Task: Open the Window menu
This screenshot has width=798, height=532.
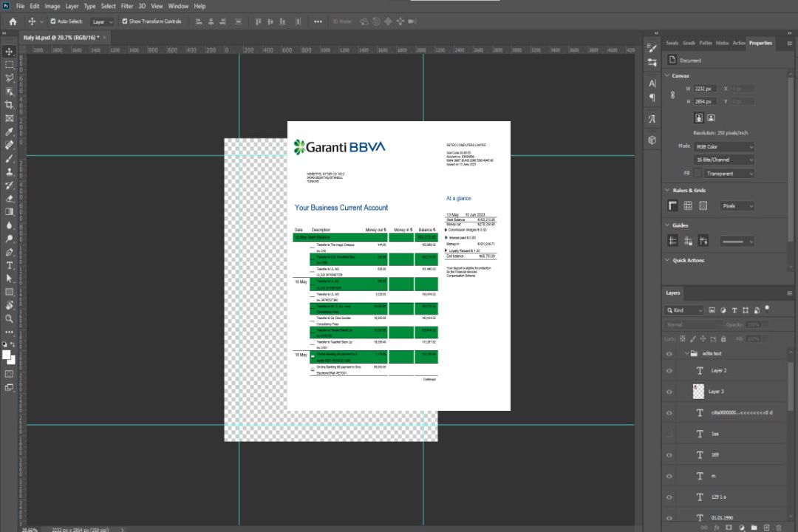Action: pyautogui.click(x=178, y=6)
